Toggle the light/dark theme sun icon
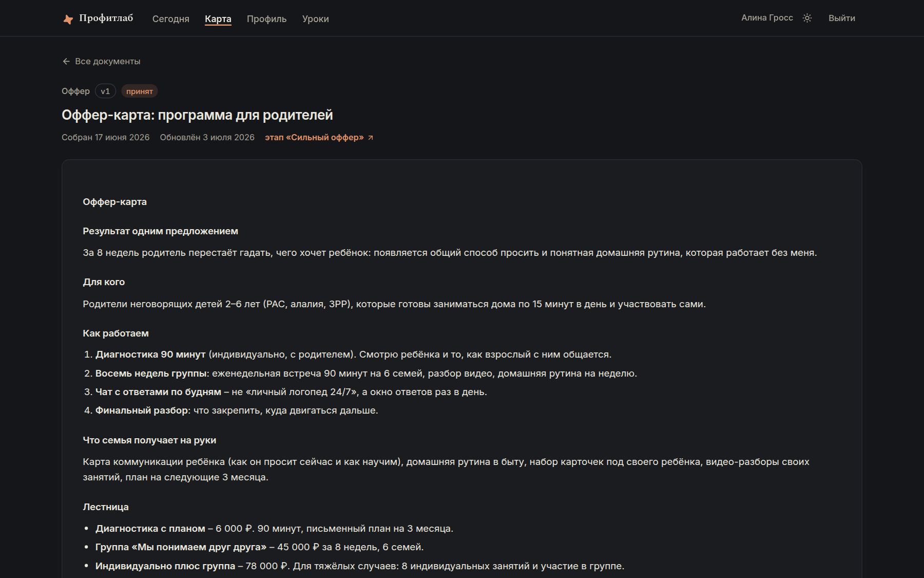Screen dimensions: 924x578 807,18
